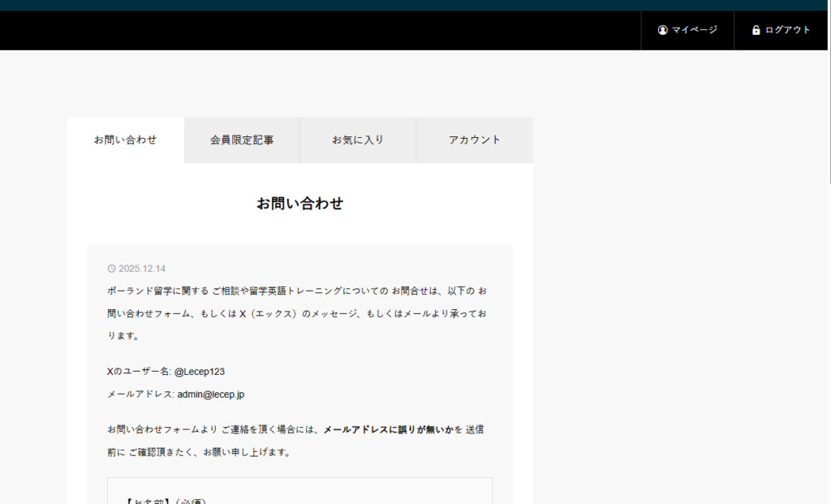
Task: Click the user icon beside マイページ
Action: coord(662,30)
